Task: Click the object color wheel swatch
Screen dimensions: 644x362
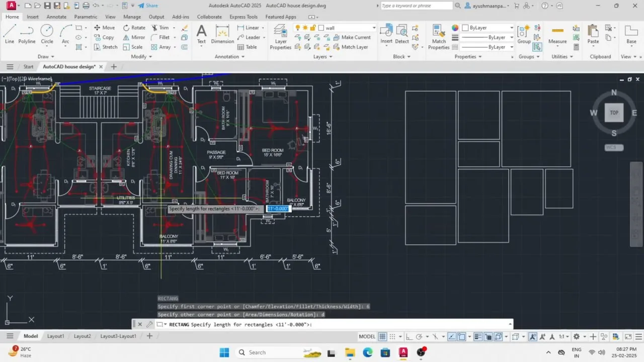Action: 455,28
